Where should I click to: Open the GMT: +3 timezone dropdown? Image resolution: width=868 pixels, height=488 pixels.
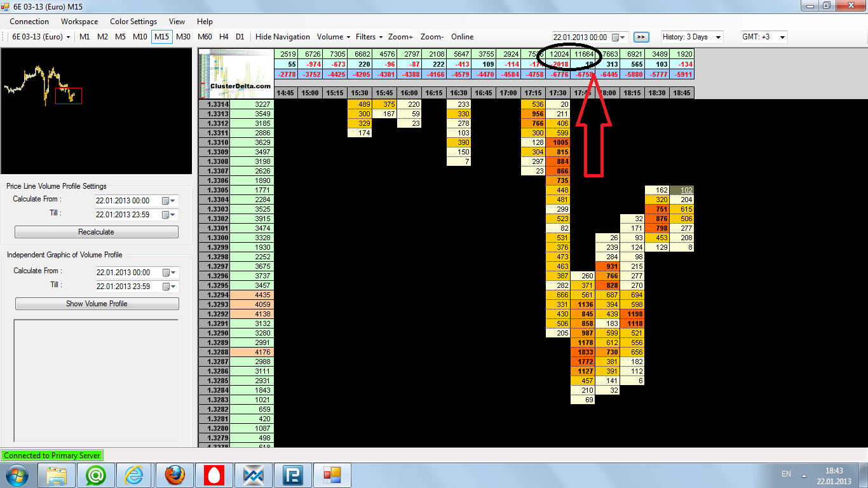[x=764, y=37]
